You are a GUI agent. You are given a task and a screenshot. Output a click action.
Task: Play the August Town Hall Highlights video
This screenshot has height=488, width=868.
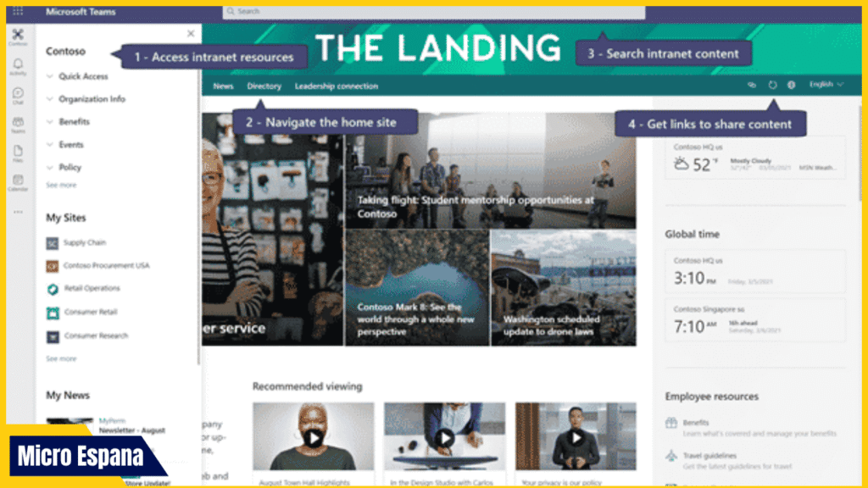tap(314, 438)
